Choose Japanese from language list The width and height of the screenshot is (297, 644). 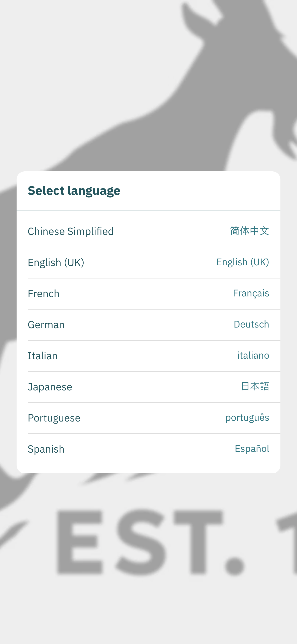click(x=148, y=387)
